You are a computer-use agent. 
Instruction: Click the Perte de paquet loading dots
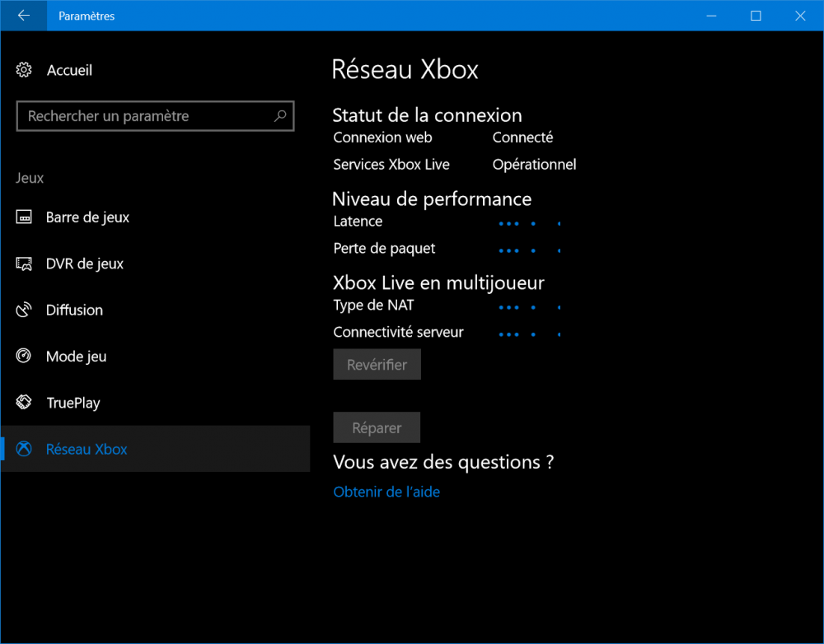click(530, 250)
